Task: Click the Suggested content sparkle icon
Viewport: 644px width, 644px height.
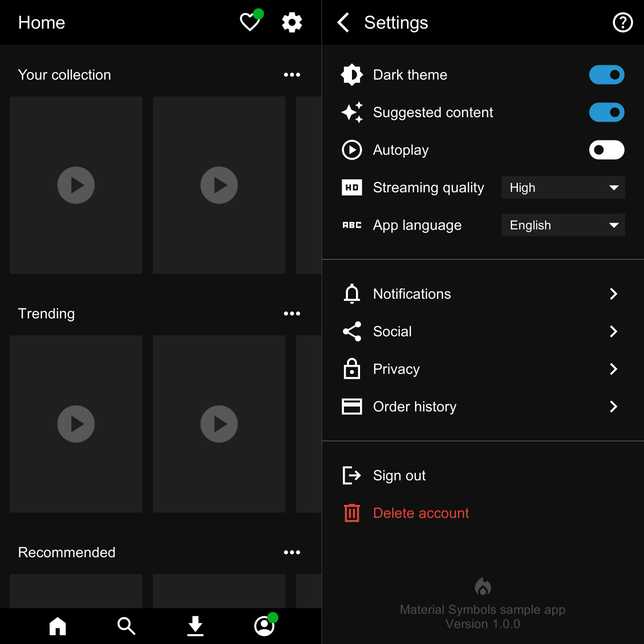Action: [x=352, y=112]
